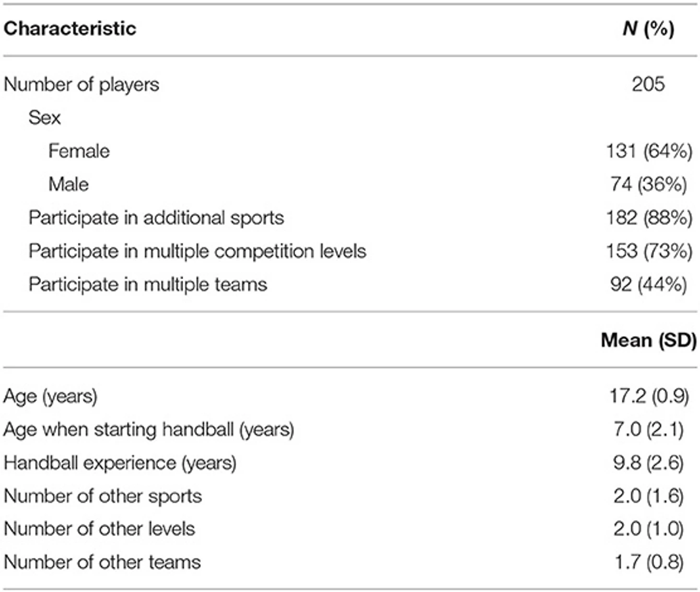Select the Number of players row label

(82, 85)
